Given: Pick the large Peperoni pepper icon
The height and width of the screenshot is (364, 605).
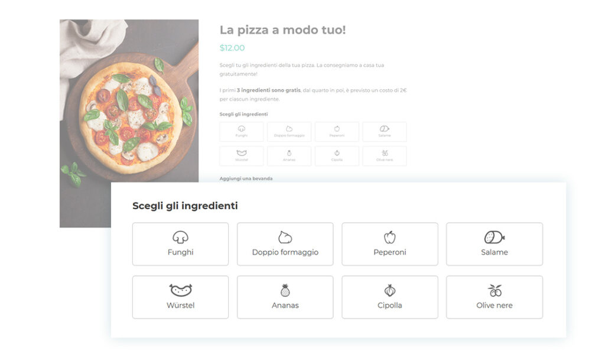Looking at the screenshot, I should click(x=390, y=237).
